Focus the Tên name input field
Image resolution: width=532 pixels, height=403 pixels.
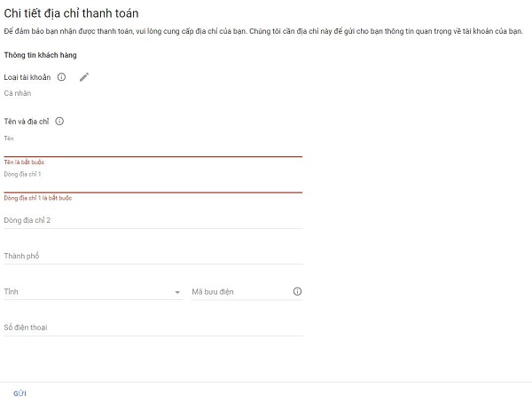153,150
